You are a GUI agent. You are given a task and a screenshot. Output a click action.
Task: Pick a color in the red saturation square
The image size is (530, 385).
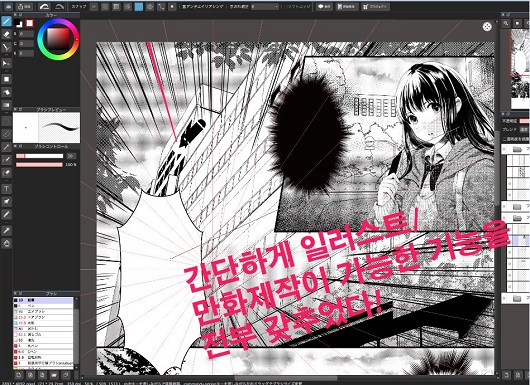pos(58,39)
